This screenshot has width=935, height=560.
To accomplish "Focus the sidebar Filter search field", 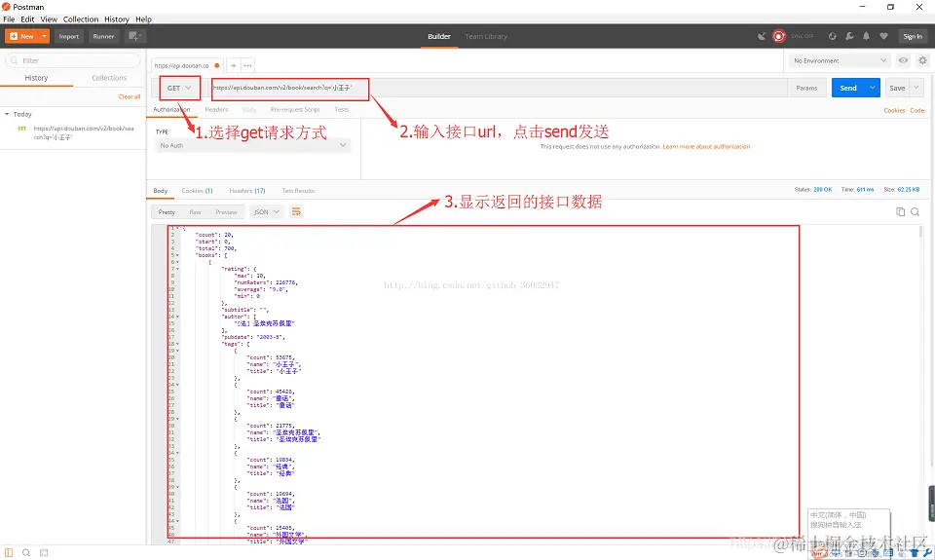I will point(73,60).
